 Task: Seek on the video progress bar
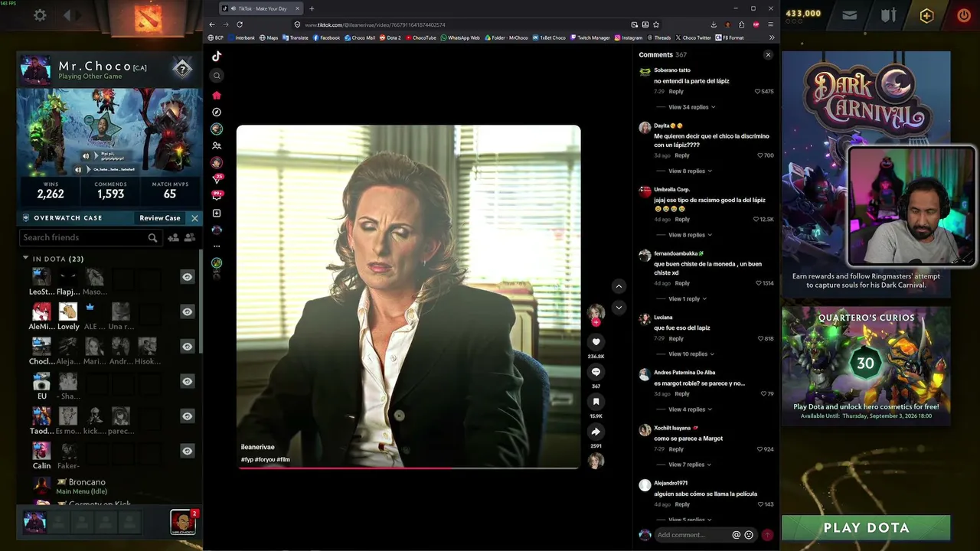(409, 467)
